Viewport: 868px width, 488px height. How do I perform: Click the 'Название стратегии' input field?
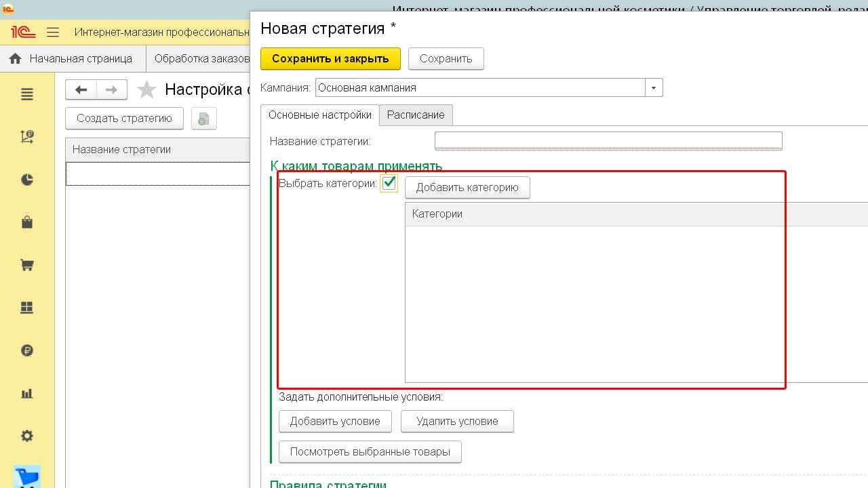(x=608, y=141)
